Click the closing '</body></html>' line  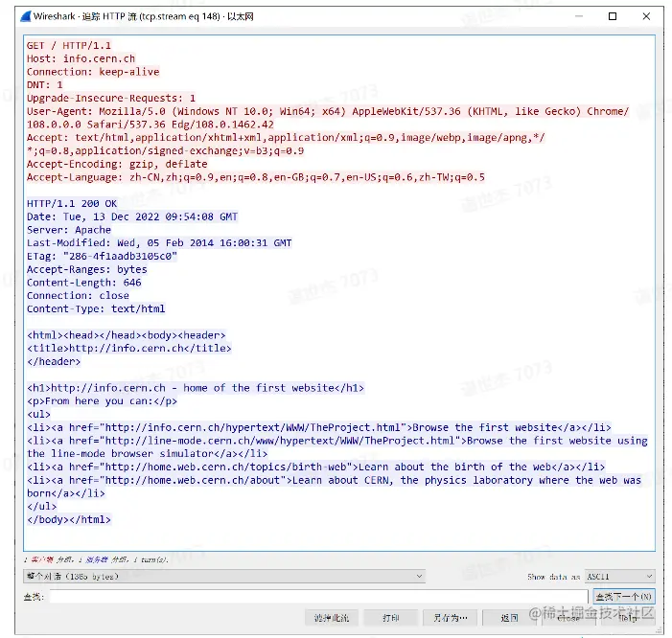tap(69, 519)
